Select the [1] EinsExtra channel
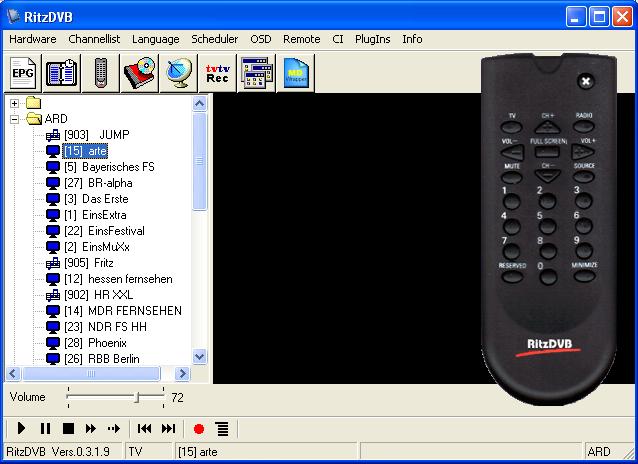 (x=95, y=214)
